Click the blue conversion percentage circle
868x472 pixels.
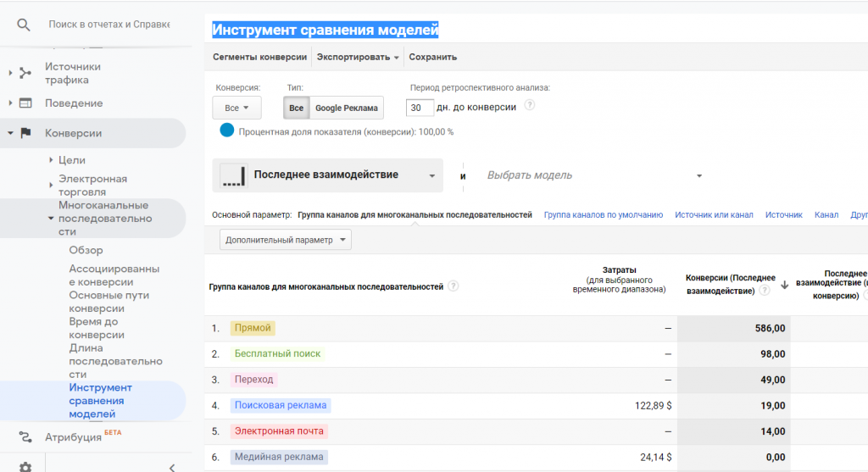point(227,130)
